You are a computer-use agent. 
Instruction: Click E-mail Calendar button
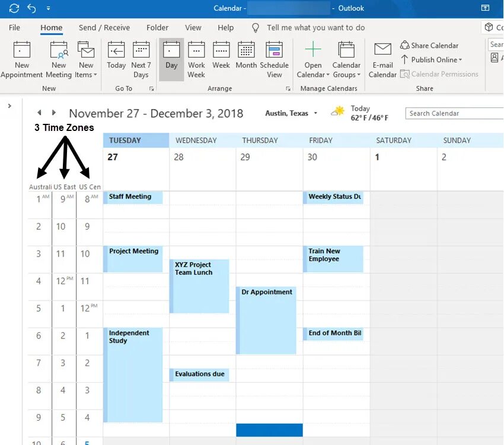coord(382,60)
